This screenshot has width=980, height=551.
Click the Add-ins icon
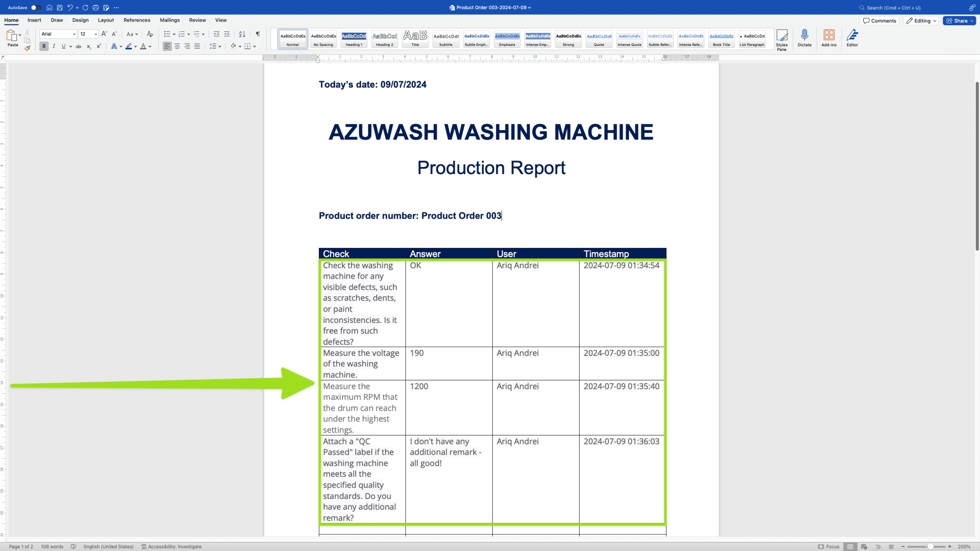[x=828, y=37]
